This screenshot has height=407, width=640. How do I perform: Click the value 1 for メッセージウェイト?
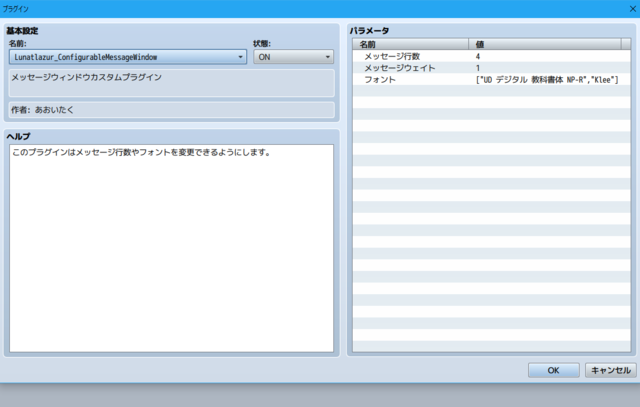coord(478,68)
